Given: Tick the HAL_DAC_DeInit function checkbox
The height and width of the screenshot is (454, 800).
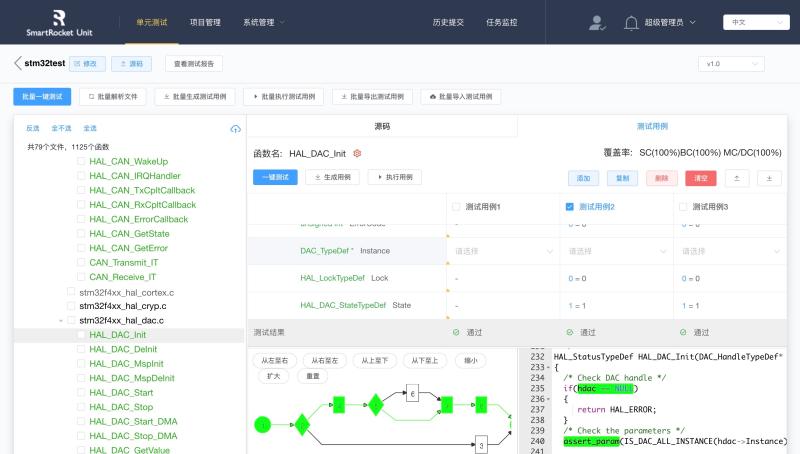Looking at the screenshot, I should coord(82,350).
